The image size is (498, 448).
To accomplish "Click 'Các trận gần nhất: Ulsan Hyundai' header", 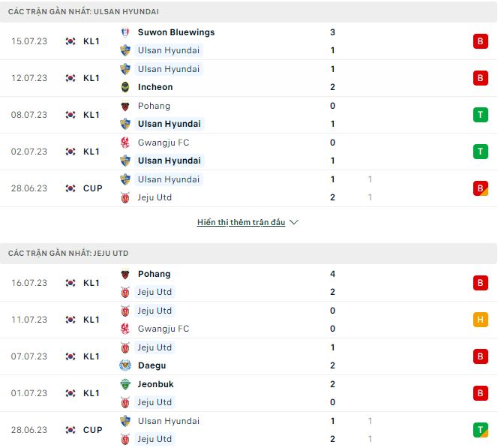I will point(83,12).
